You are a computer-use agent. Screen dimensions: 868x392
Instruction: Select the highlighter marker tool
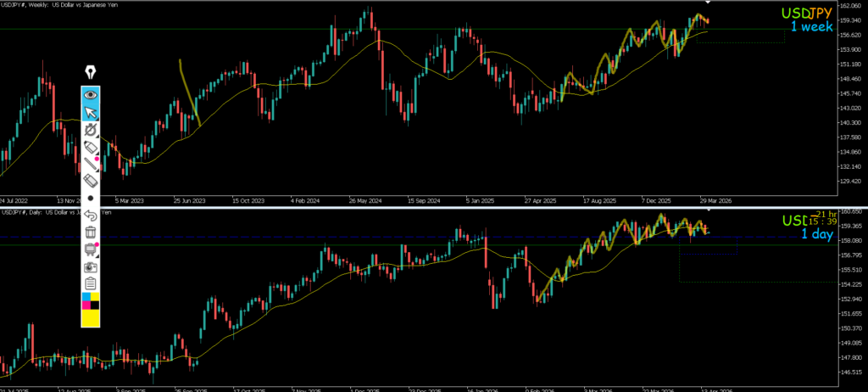click(91, 147)
